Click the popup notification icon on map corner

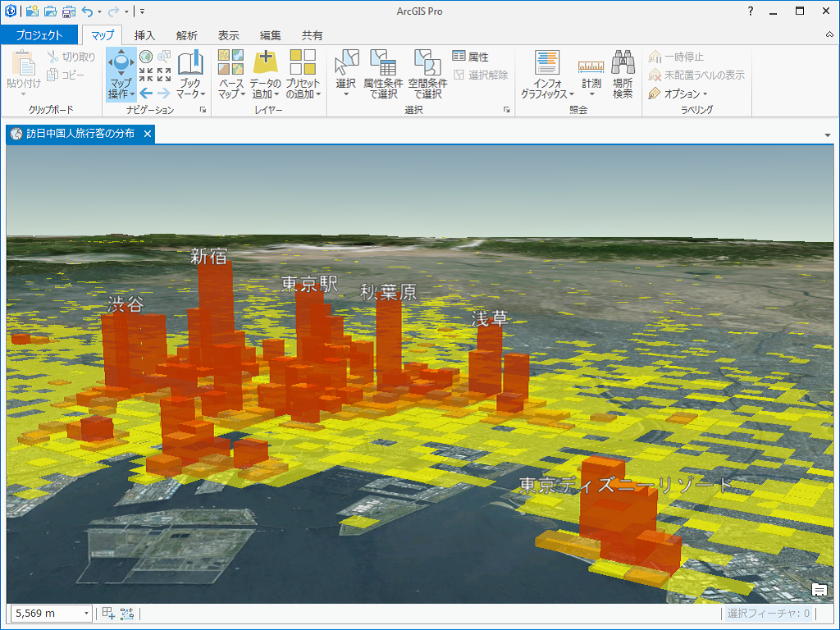(x=819, y=589)
